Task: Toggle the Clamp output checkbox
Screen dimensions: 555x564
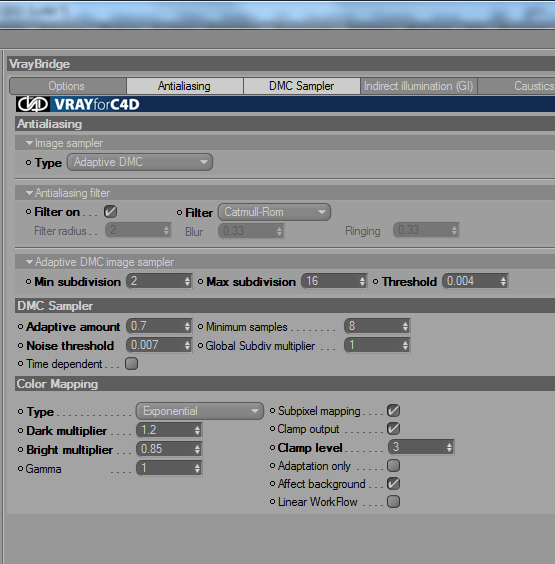Action: (393, 429)
